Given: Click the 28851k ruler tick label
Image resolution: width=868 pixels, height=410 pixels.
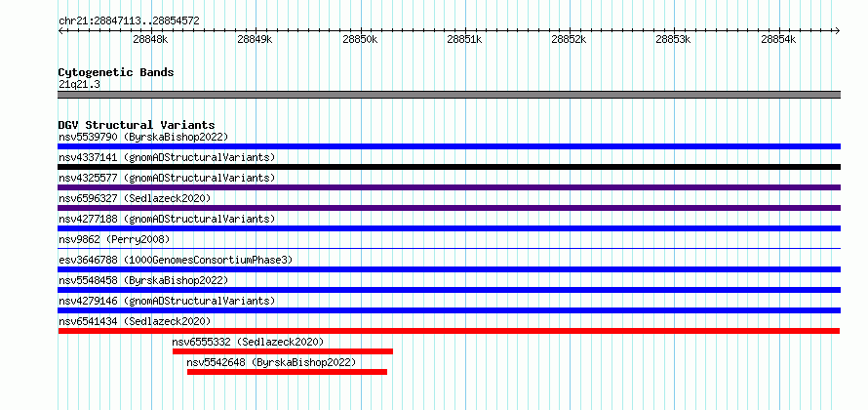Looking at the screenshot, I should tap(464, 40).
